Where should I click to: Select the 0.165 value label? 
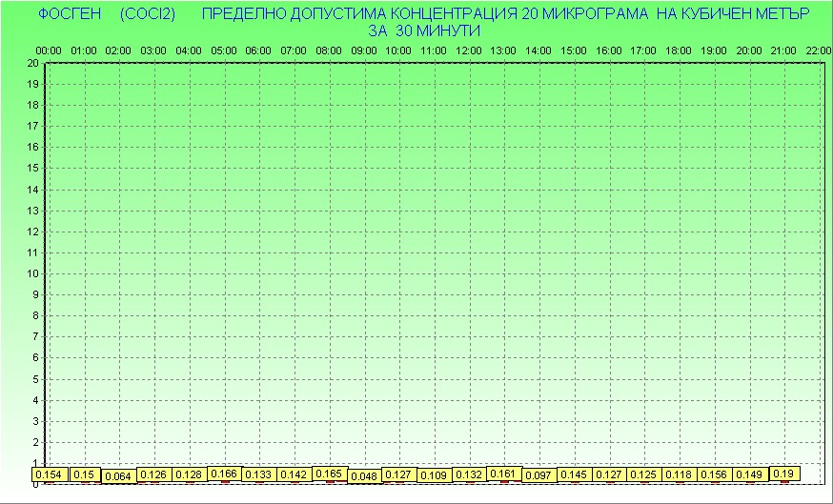click(x=329, y=474)
